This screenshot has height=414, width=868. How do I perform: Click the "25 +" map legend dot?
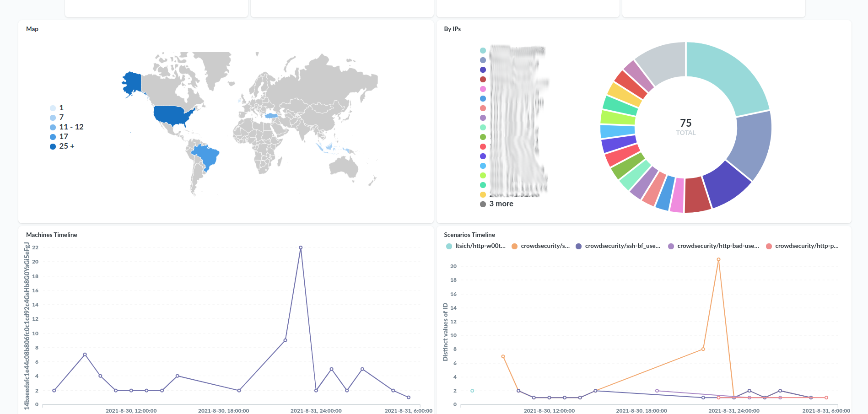[x=53, y=146]
